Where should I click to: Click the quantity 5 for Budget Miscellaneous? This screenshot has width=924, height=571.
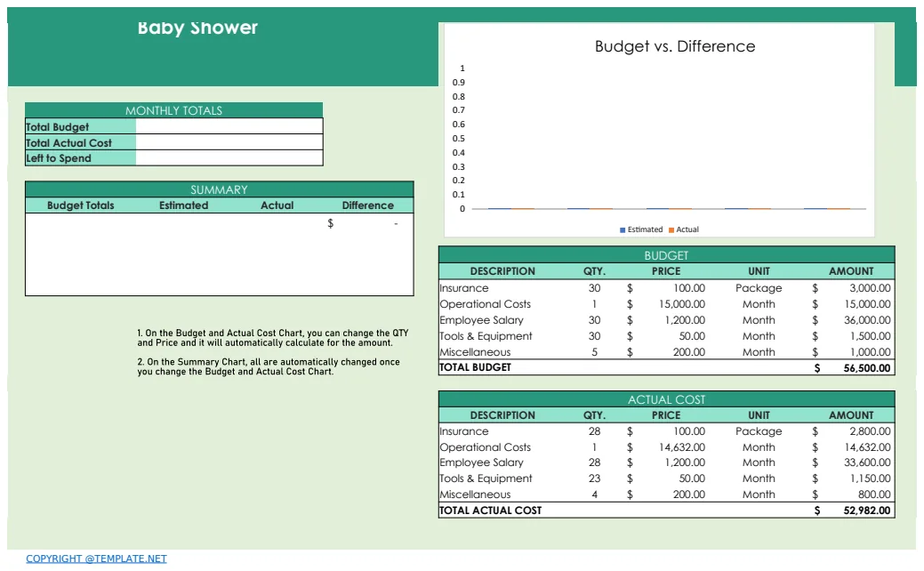click(x=595, y=352)
